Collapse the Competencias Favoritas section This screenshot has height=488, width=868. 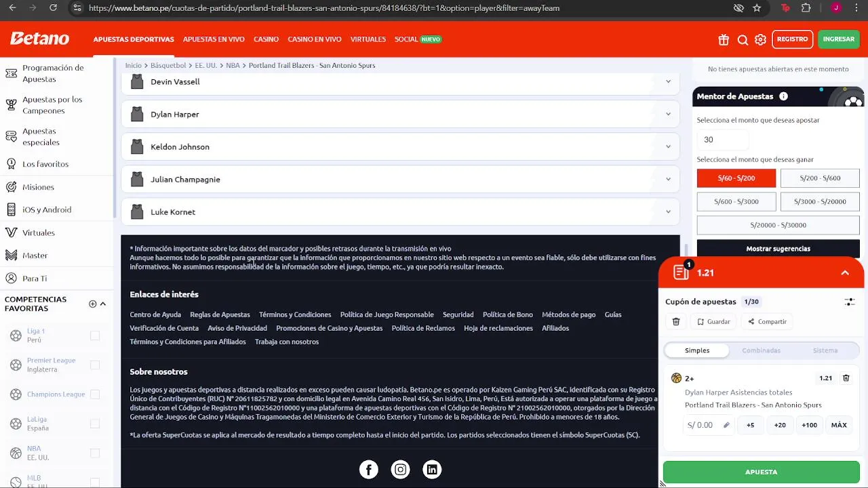(103, 304)
